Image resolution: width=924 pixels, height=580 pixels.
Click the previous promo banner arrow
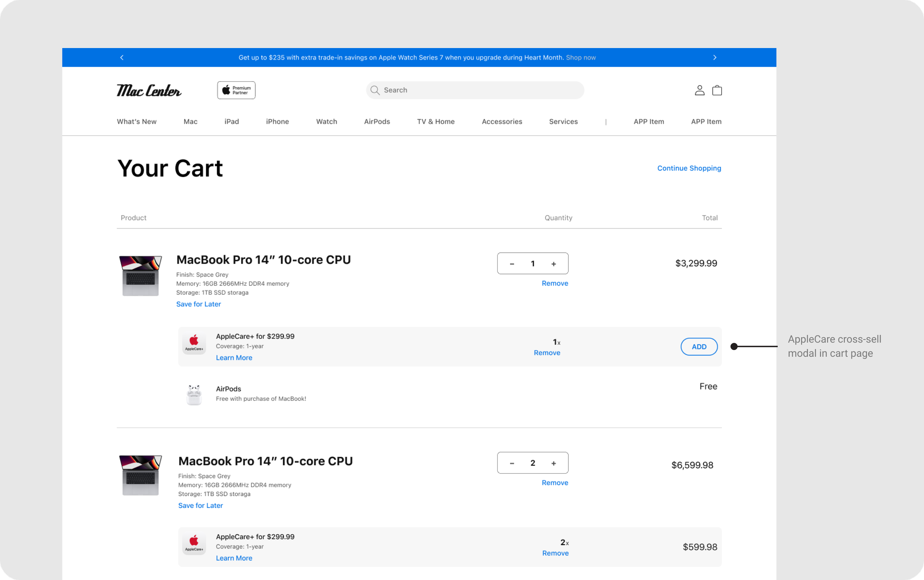coord(122,58)
